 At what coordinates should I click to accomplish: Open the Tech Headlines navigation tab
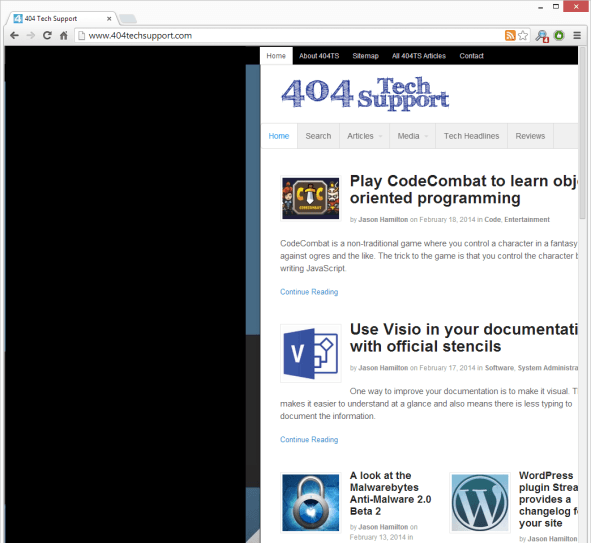[x=471, y=136]
